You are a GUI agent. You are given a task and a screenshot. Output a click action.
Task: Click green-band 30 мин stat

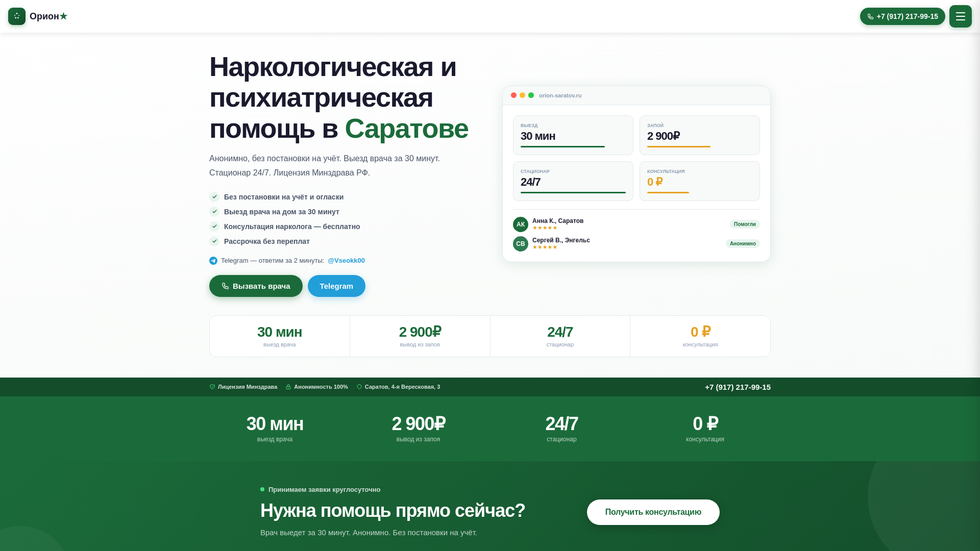[x=275, y=429]
